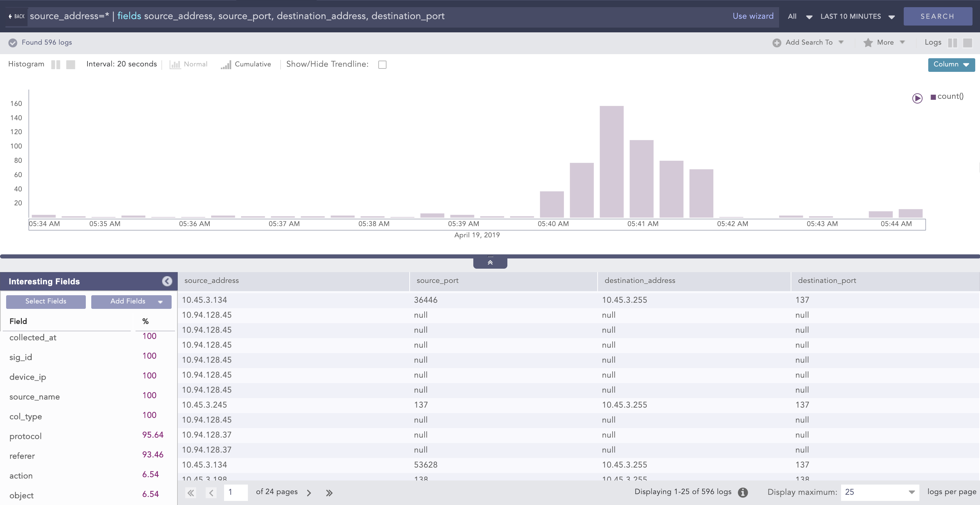
Task: Click the Back arrow next to the search bar
Action: click(x=10, y=16)
